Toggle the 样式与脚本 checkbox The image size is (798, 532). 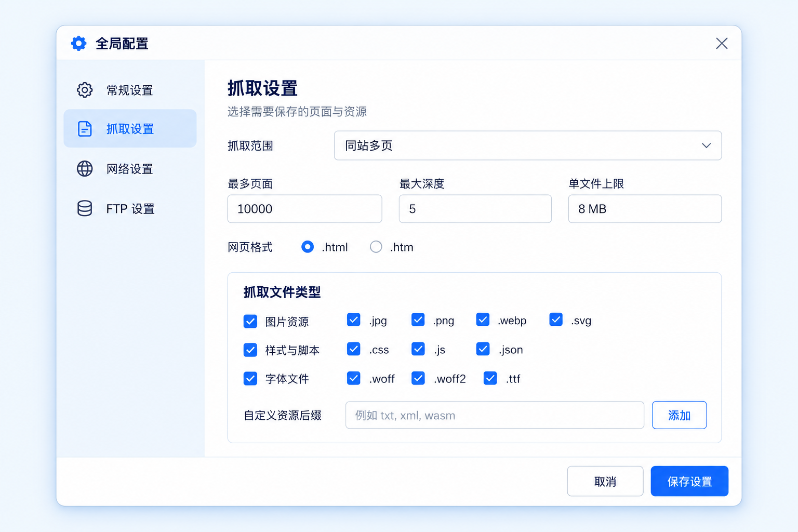click(x=250, y=350)
